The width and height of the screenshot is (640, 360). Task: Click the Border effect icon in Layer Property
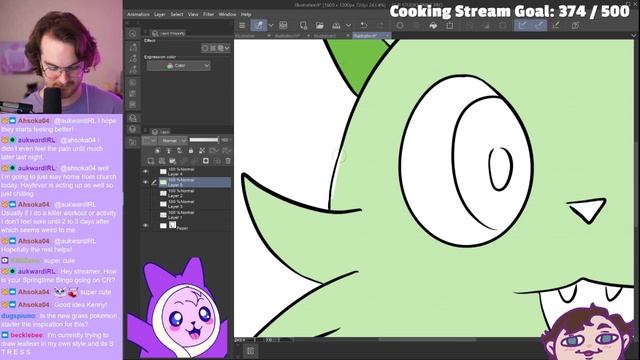pyautogui.click(x=205, y=48)
